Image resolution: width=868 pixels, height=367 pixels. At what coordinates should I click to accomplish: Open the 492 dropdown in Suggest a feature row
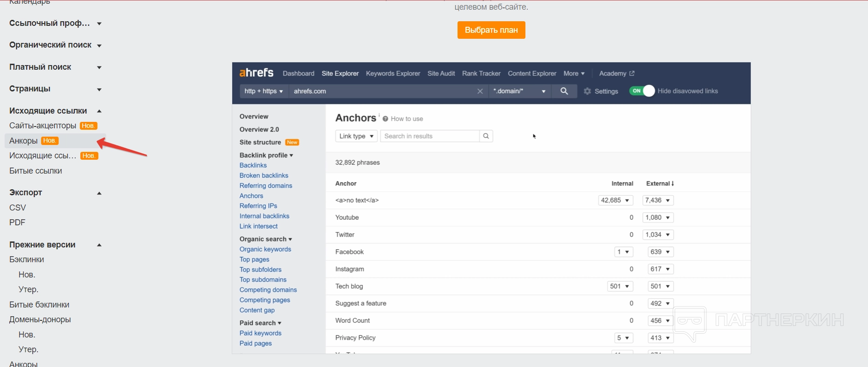click(661, 303)
